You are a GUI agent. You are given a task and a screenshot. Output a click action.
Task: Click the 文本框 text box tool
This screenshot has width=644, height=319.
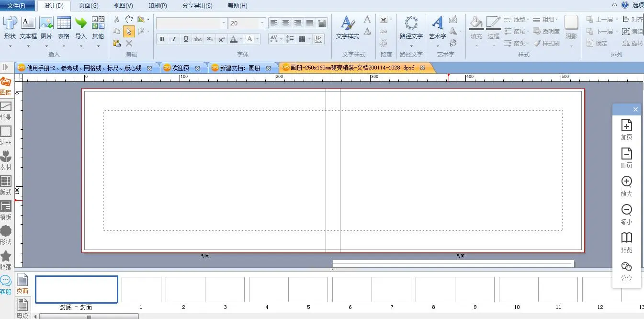pos(28,28)
